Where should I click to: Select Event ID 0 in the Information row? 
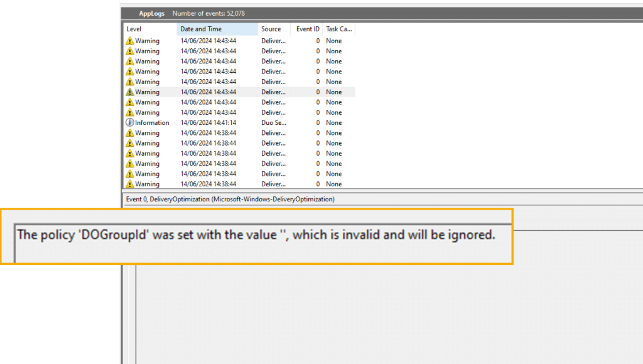318,122
